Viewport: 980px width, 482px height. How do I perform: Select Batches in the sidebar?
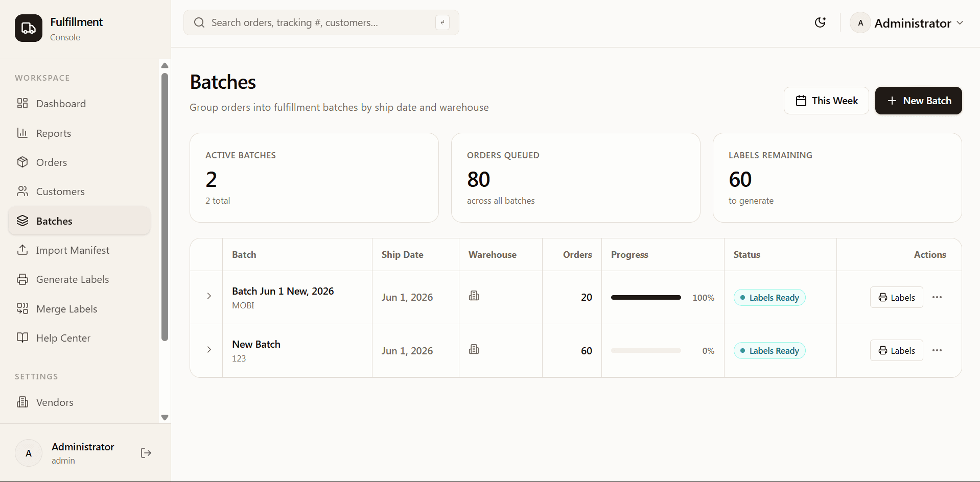coord(79,221)
